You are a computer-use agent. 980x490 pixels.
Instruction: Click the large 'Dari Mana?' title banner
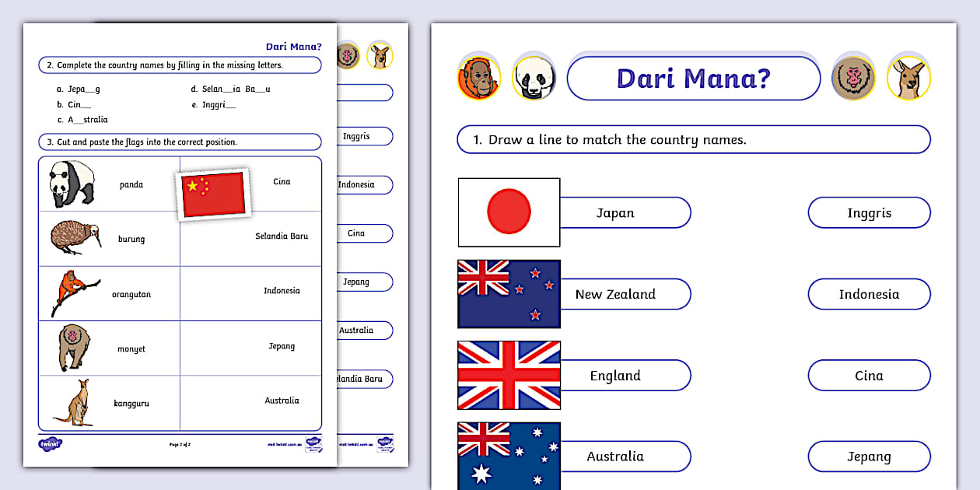[x=693, y=79]
